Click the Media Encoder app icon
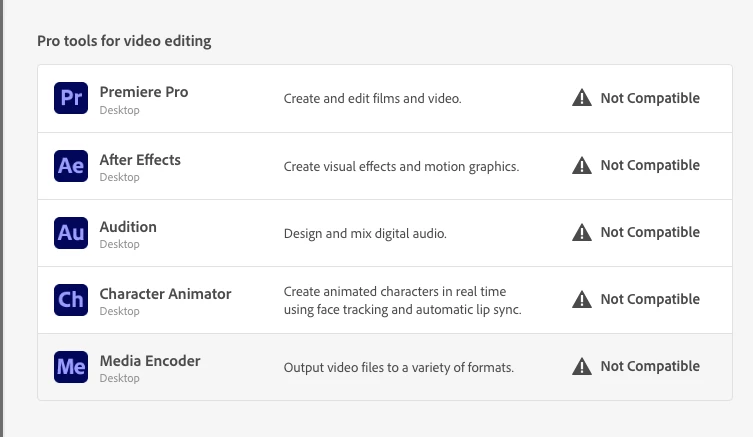 71,367
